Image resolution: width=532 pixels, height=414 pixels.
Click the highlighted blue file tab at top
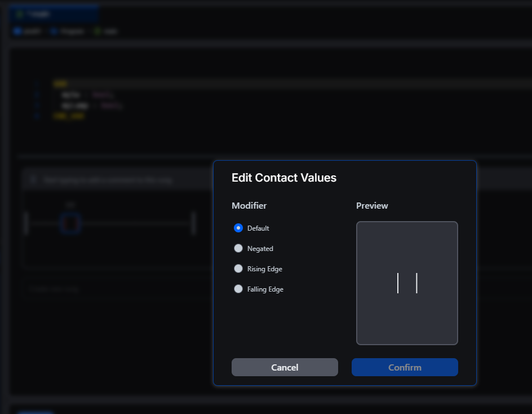pos(55,14)
